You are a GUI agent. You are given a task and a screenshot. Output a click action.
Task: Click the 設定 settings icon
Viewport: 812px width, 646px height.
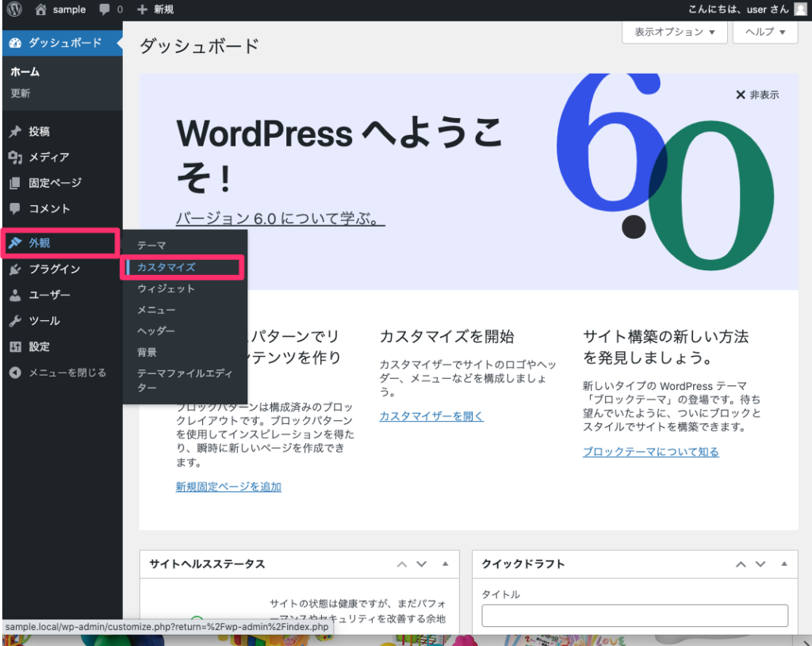point(15,347)
